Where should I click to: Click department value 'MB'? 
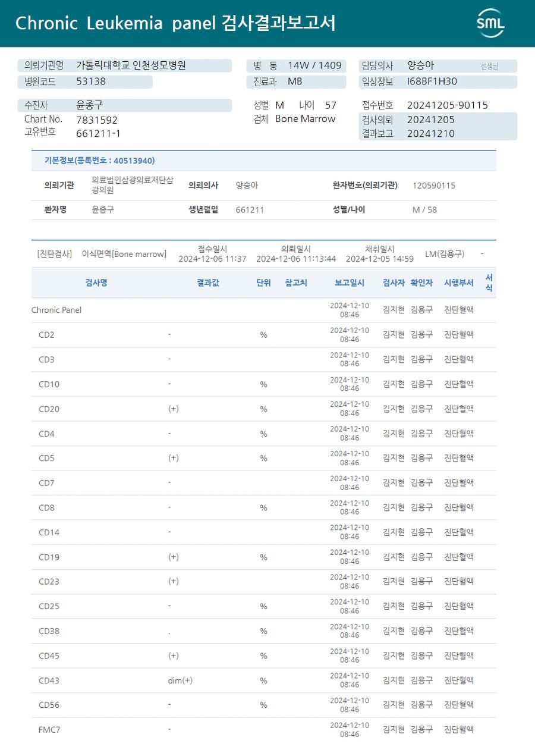[x=295, y=81]
